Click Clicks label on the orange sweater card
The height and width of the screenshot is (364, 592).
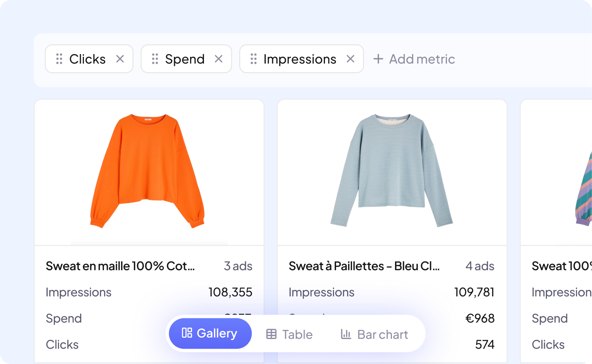point(62,345)
